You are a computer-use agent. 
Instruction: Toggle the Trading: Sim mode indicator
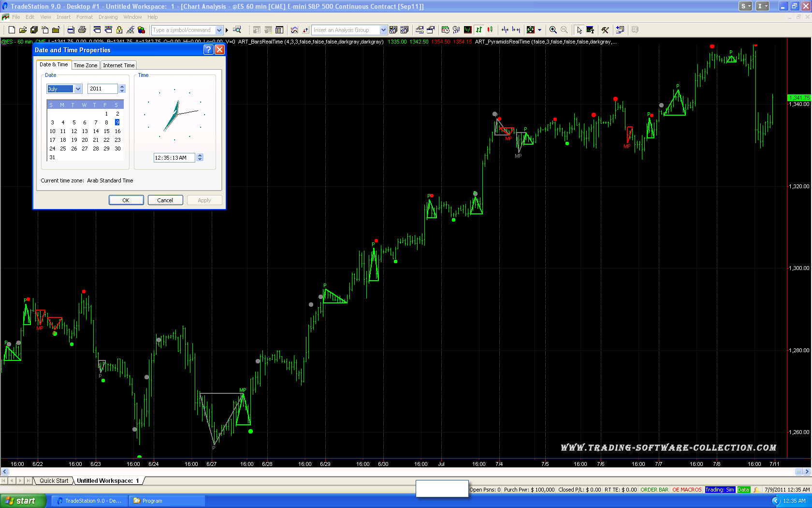(x=720, y=490)
